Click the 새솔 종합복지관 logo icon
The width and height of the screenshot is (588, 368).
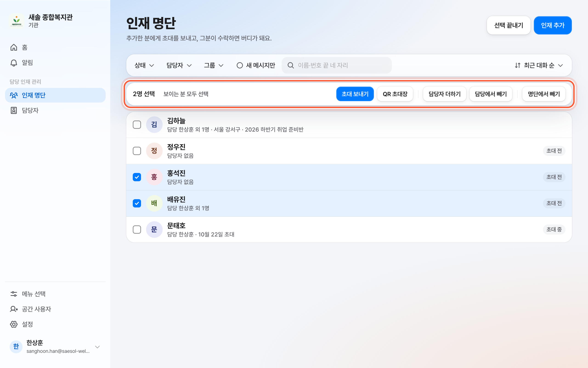click(17, 21)
